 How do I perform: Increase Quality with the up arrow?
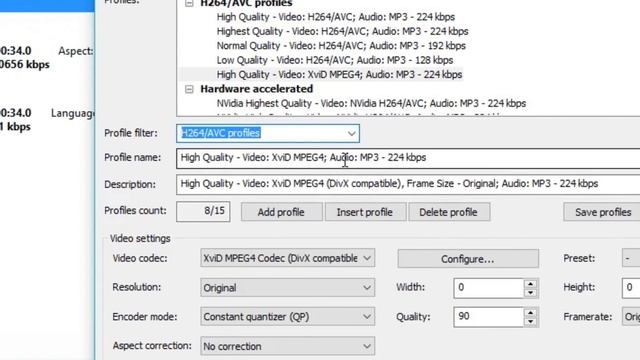530,313
